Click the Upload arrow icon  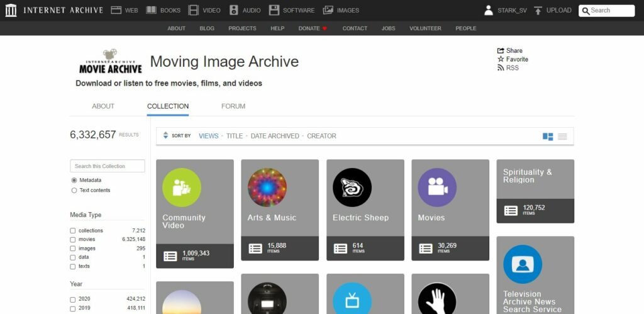(538, 10)
